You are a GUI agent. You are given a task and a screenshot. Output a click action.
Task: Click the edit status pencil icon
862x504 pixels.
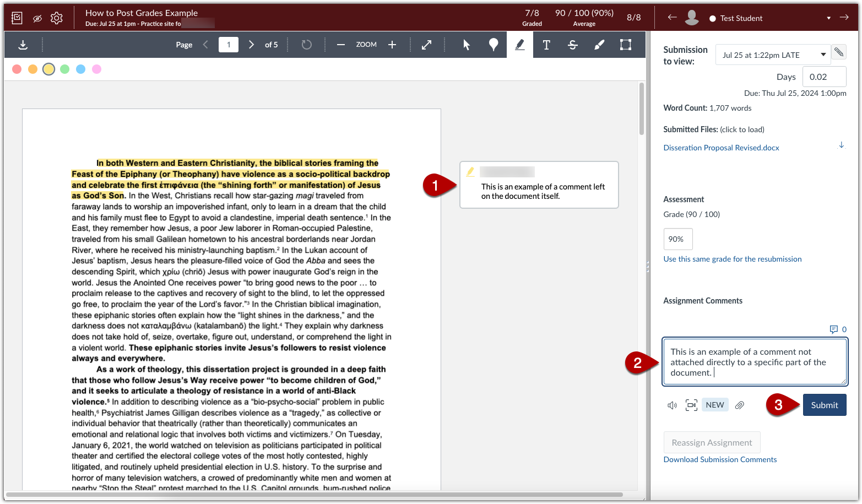pos(839,52)
